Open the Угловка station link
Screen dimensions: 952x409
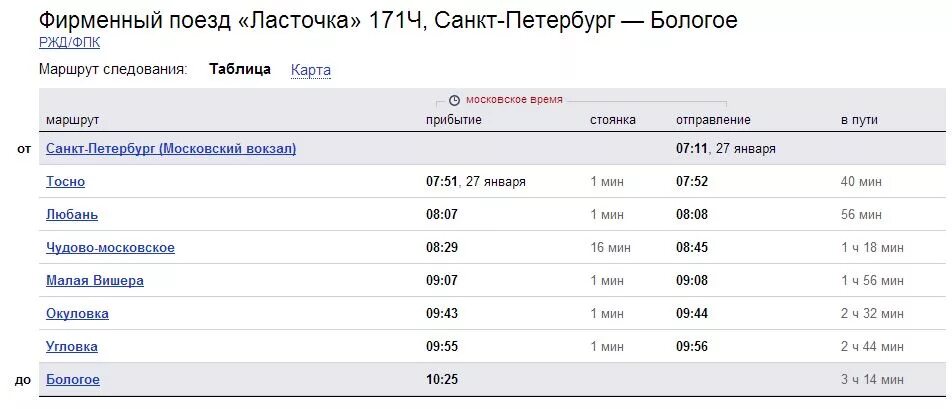[72, 346]
